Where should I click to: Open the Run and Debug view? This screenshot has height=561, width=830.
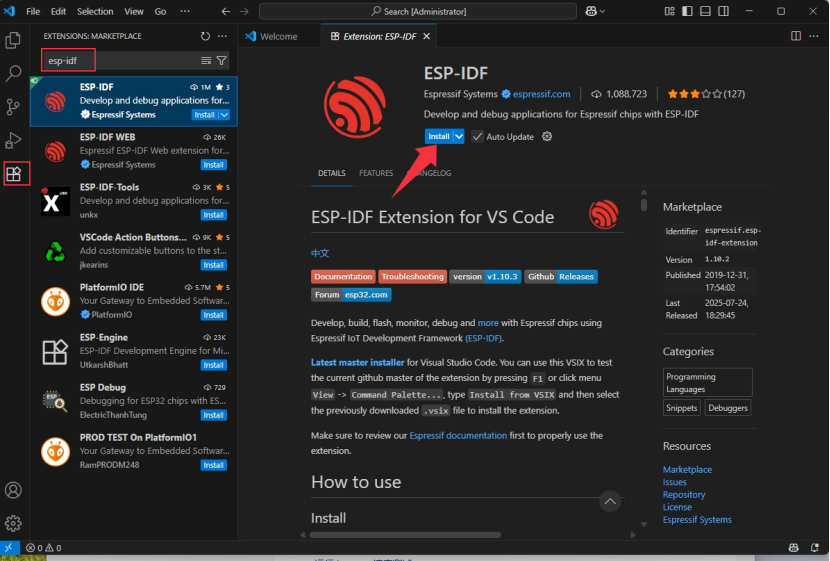13,140
